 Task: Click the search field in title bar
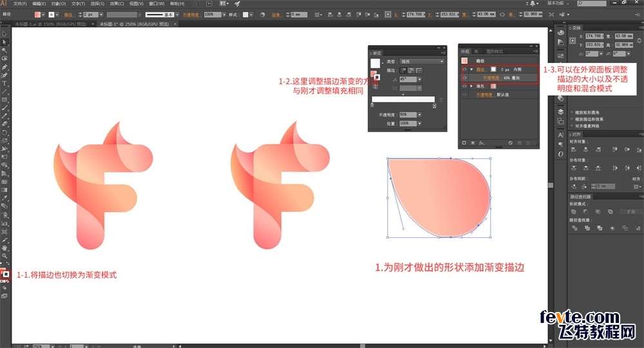(591, 3)
